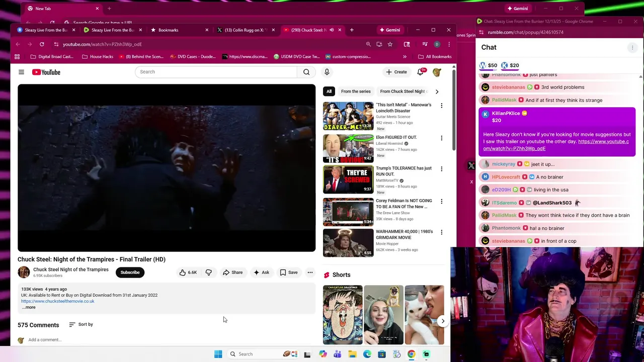Switch to the Bookmarks browser tab

[x=180, y=30]
